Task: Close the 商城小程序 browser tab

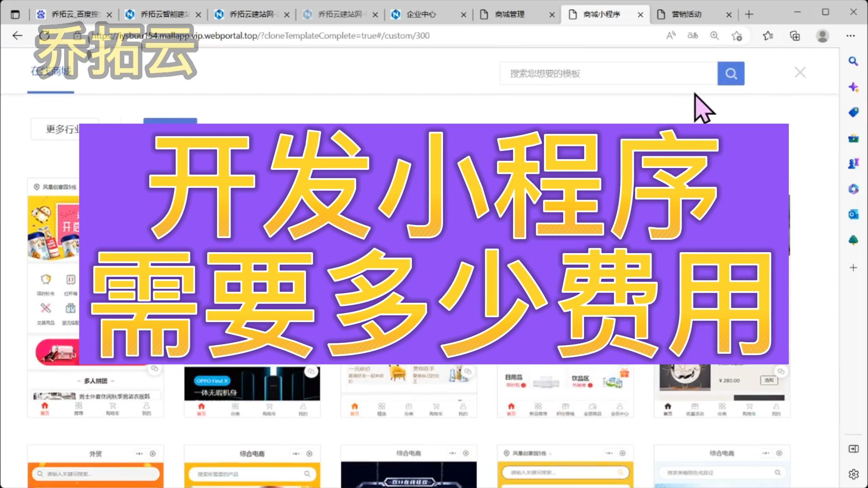Action: click(x=640, y=14)
